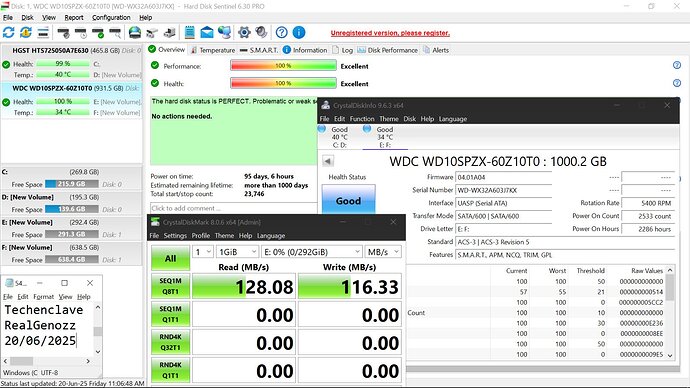
Task: Click the C: free space 215.9 GB bar
Action: coord(72,184)
